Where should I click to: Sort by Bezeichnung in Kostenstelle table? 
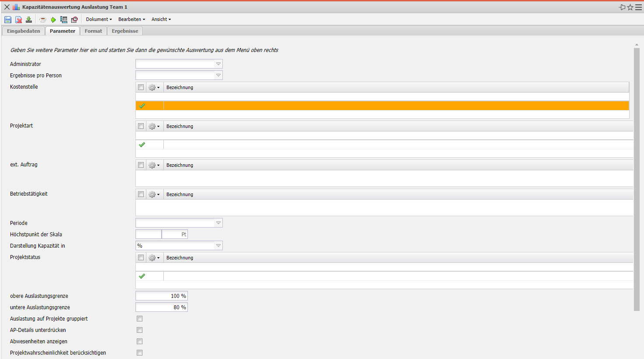(180, 87)
